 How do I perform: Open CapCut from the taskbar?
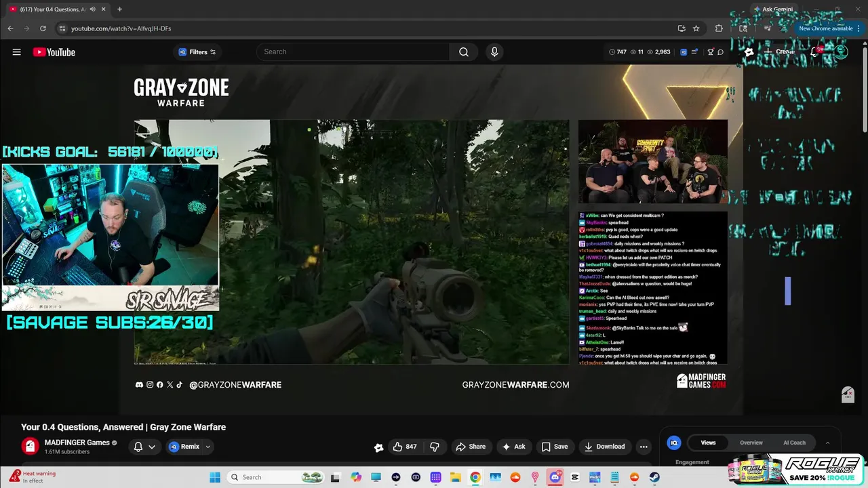point(575,477)
